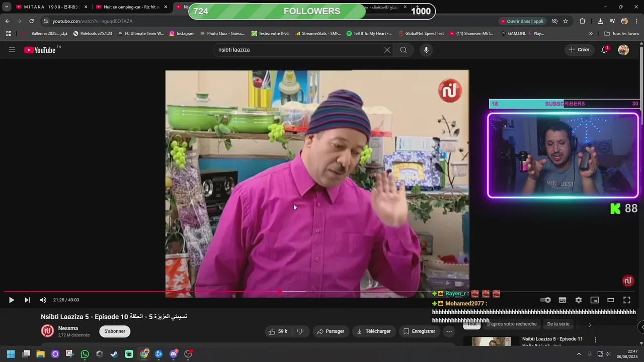Open more actions ellipsis below video

coord(449,331)
